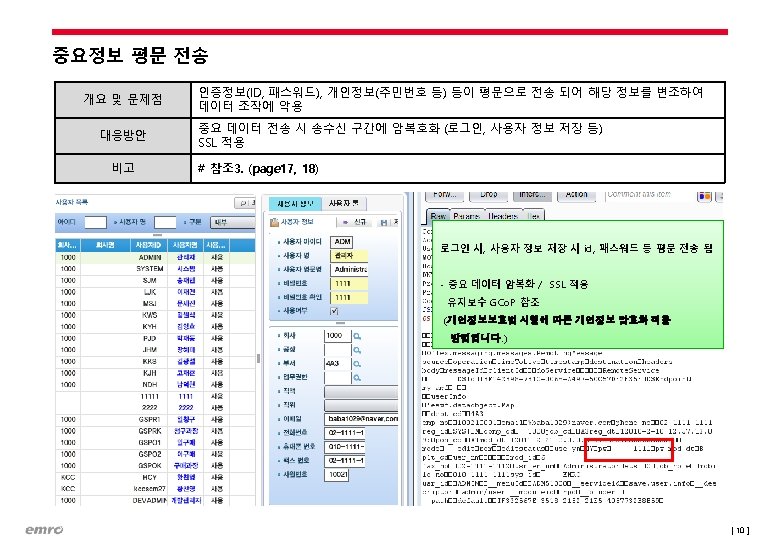Click the 사용자 명 field in the detail form
This screenshot has width=780, height=540.
tap(349, 256)
